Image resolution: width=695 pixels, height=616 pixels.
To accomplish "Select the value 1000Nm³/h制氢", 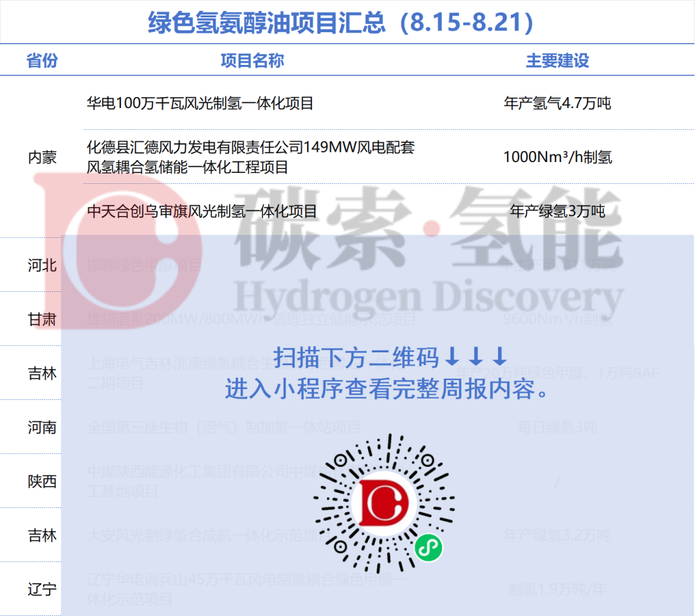I will [x=557, y=157].
